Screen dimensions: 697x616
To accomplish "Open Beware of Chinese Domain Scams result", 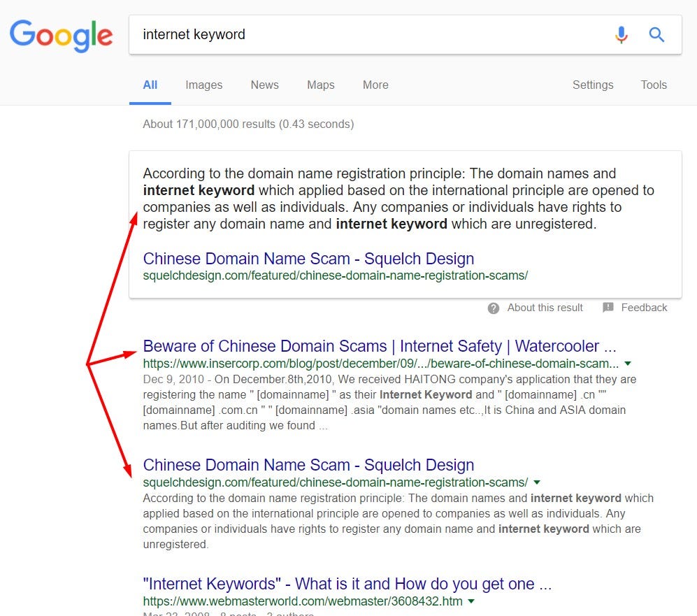I will 380,346.
